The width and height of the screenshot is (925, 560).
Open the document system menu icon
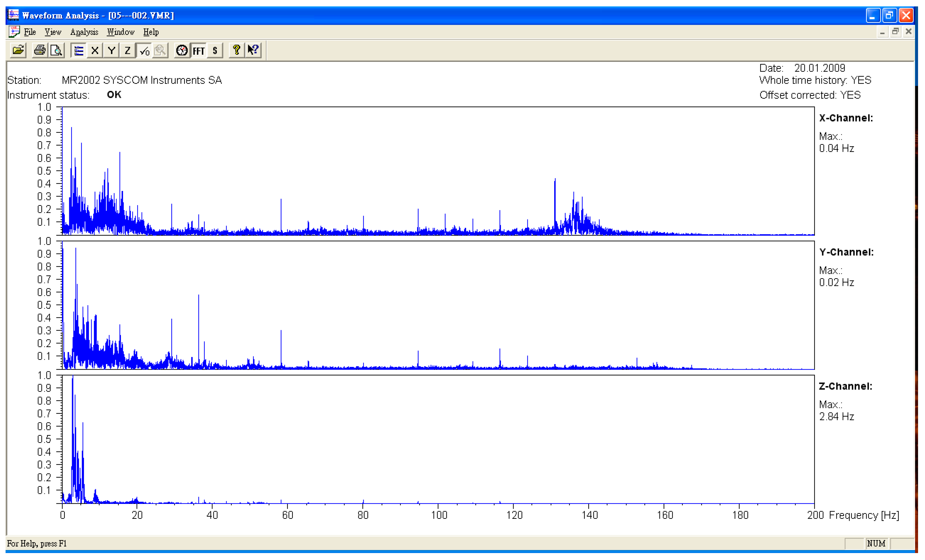pos(14,32)
